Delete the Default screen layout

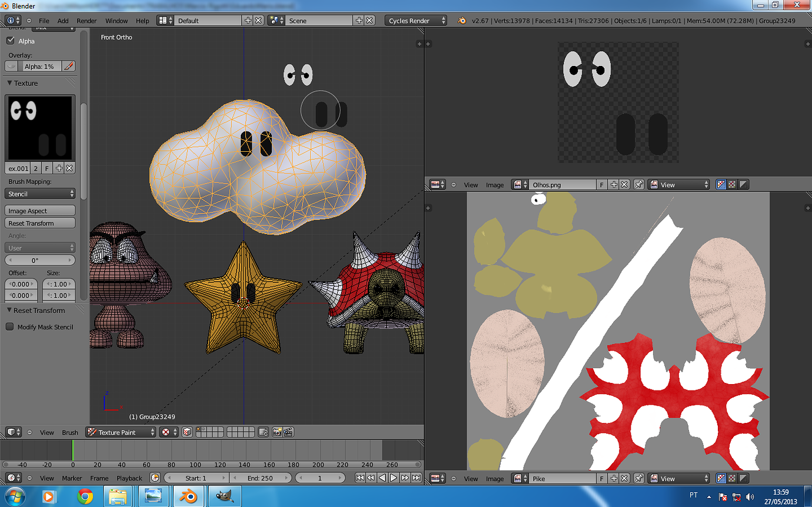tap(258, 20)
